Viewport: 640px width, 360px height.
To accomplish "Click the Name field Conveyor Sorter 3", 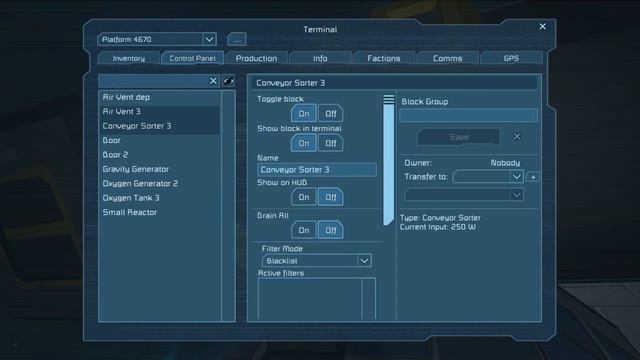I will click(317, 170).
